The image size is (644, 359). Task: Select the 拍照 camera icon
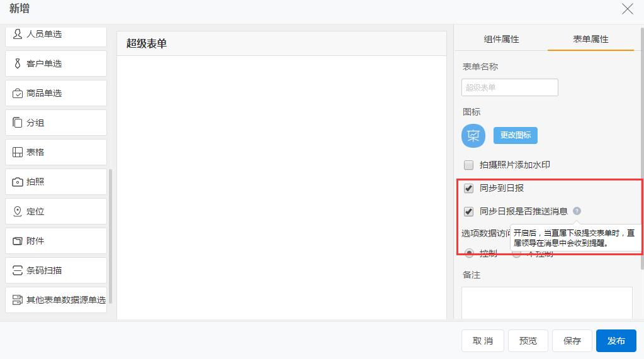click(x=18, y=182)
